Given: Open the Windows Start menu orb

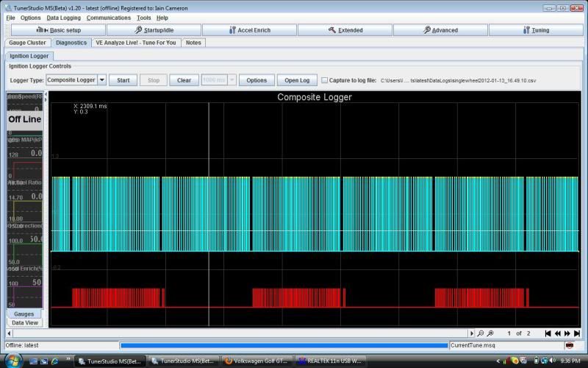Looking at the screenshot, I should tap(13, 361).
